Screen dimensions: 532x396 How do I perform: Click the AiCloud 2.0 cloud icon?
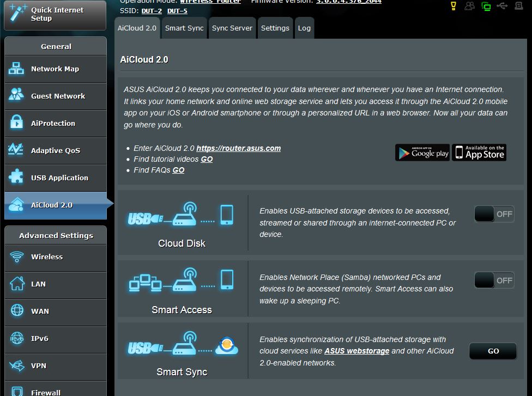tap(16, 204)
